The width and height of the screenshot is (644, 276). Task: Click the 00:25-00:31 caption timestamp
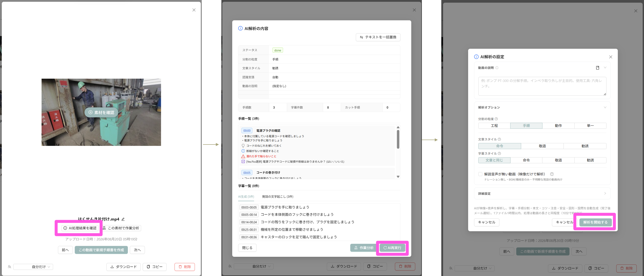pyautogui.click(x=249, y=230)
